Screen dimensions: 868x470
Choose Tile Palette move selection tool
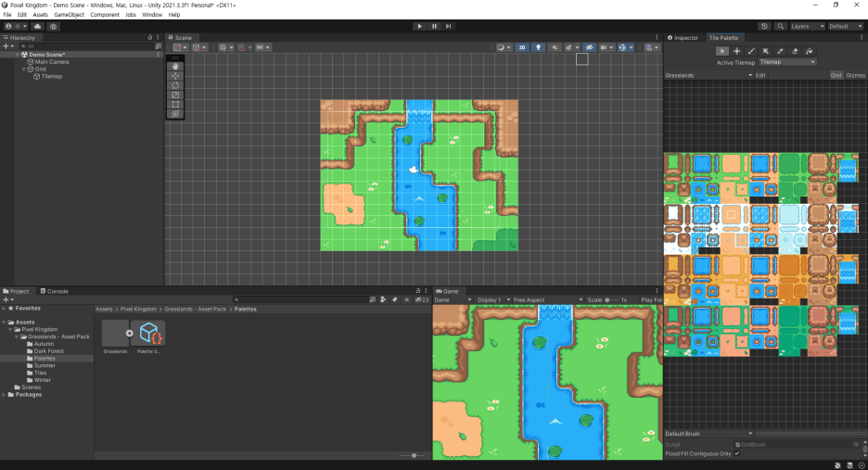[x=737, y=51]
